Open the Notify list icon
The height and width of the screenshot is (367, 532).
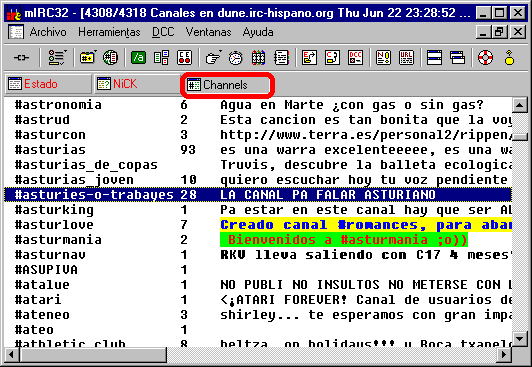tap(383, 58)
